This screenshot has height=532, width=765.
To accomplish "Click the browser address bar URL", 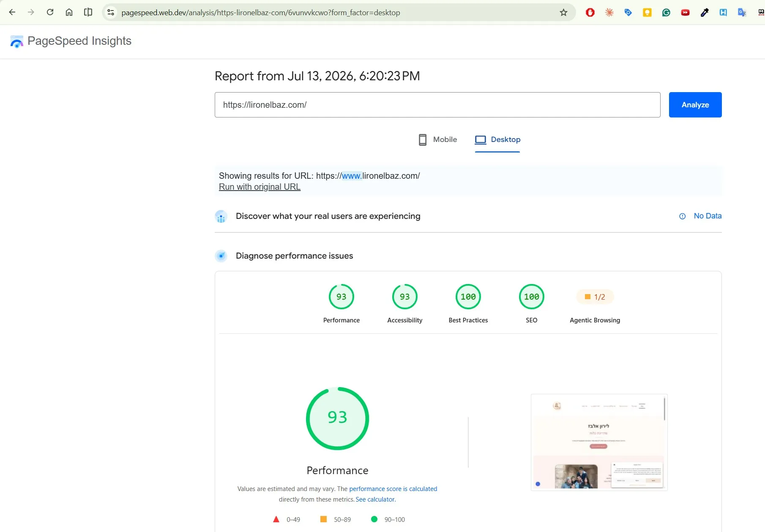I will coord(261,13).
